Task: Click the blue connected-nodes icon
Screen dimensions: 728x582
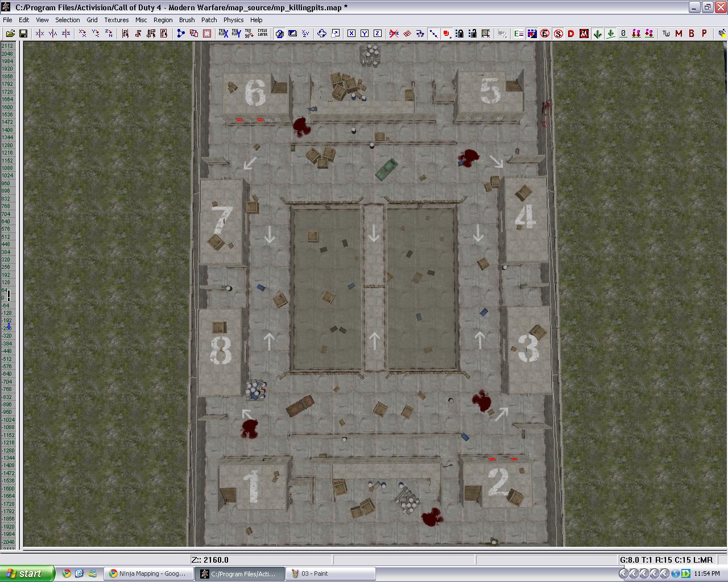Action: (x=181, y=34)
